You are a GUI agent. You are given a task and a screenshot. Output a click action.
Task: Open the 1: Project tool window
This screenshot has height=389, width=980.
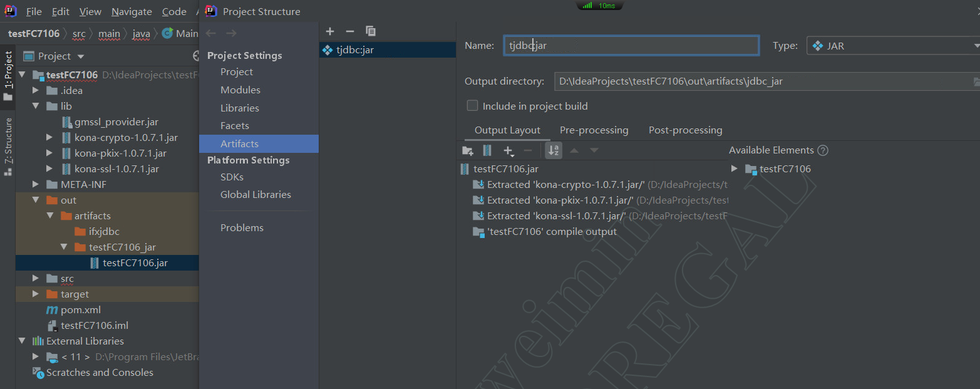pyautogui.click(x=8, y=76)
